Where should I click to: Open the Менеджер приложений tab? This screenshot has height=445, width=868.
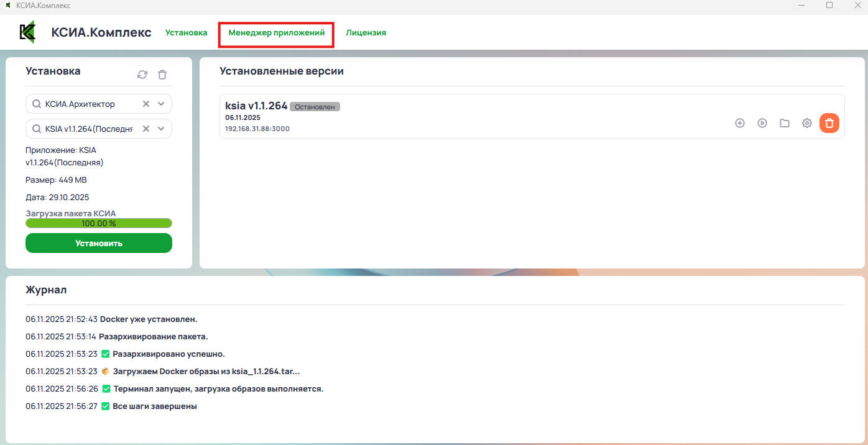pyautogui.click(x=276, y=33)
